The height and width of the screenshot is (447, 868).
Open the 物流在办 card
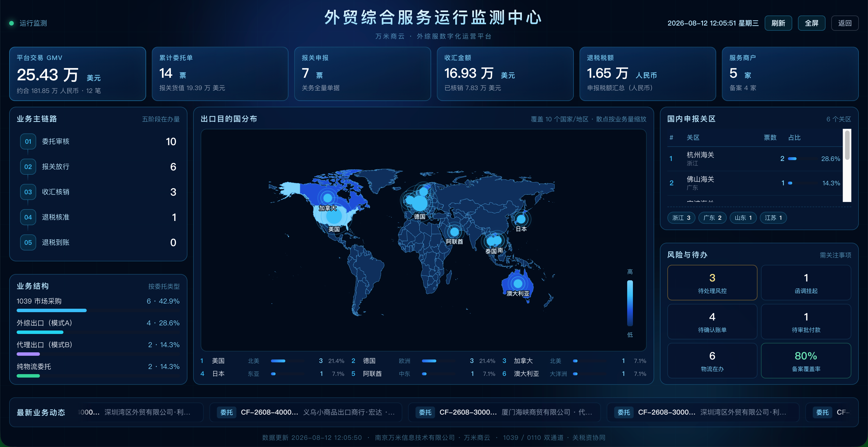(x=712, y=361)
